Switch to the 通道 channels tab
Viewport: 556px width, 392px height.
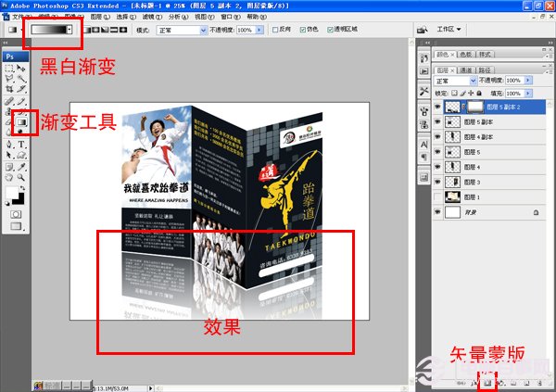point(466,70)
